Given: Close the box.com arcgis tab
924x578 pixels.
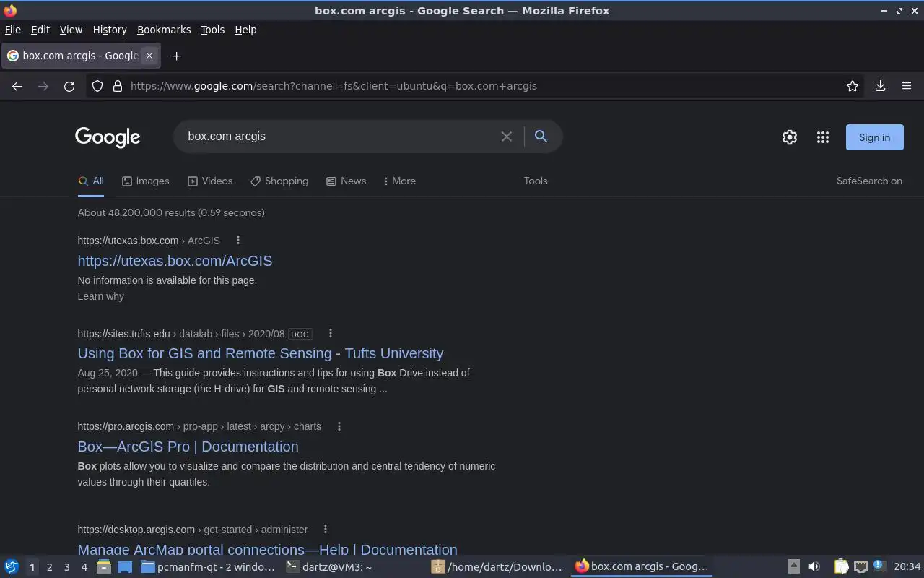Looking at the screenshot, I should (x=149, y=56).
